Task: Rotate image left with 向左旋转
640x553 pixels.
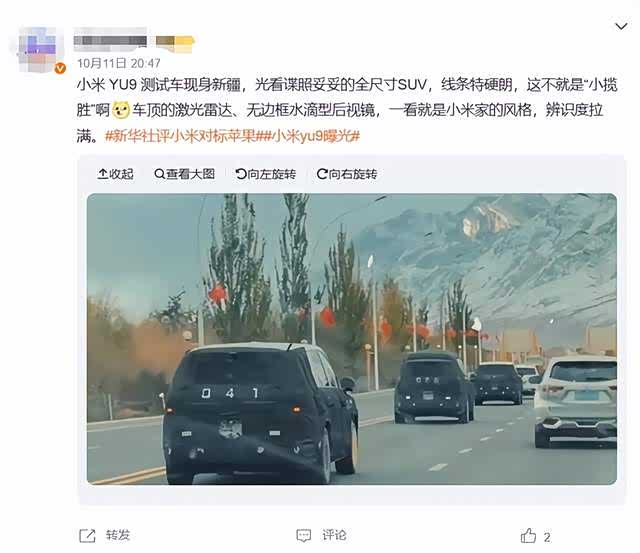Action: pos(266,174)
